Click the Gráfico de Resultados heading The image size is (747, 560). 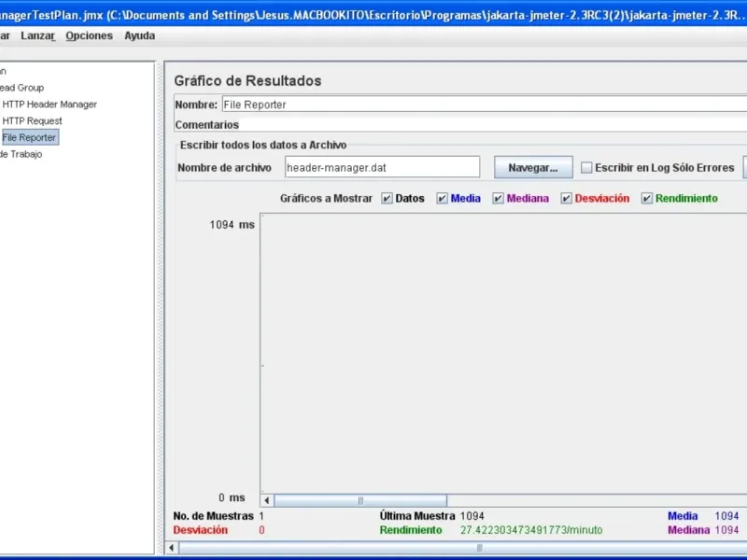tap(247, 80)
